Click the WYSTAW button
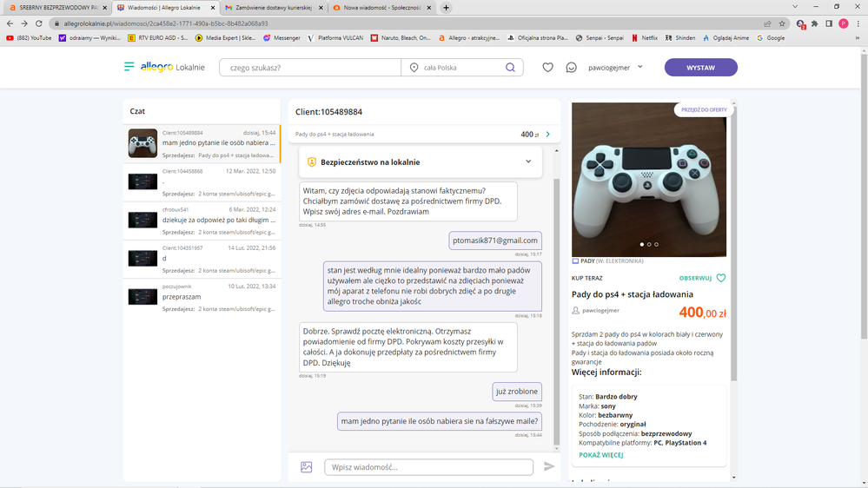 (701, 68)
